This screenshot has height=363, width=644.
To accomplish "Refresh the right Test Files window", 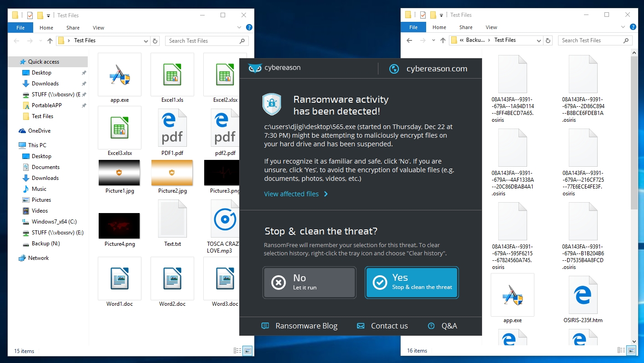I will coord(548,40).
